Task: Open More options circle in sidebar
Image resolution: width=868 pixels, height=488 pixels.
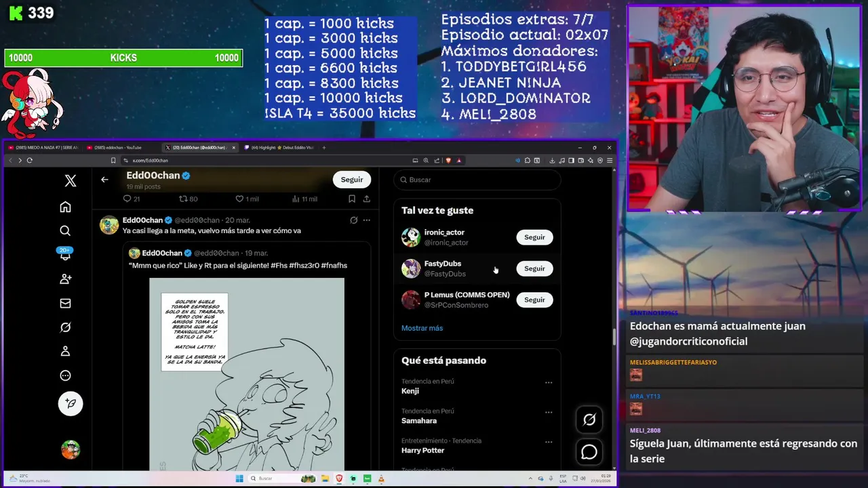Action: [x=65, y=375]
